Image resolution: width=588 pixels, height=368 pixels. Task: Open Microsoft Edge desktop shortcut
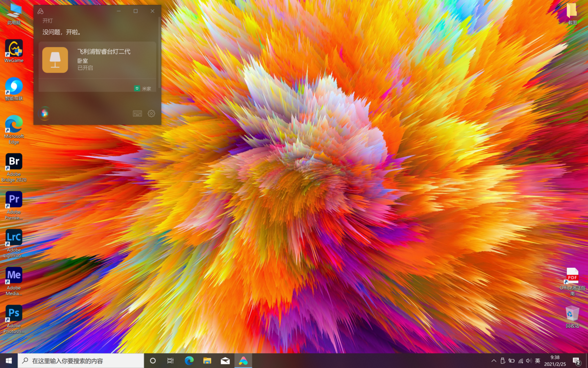[14, 130]
